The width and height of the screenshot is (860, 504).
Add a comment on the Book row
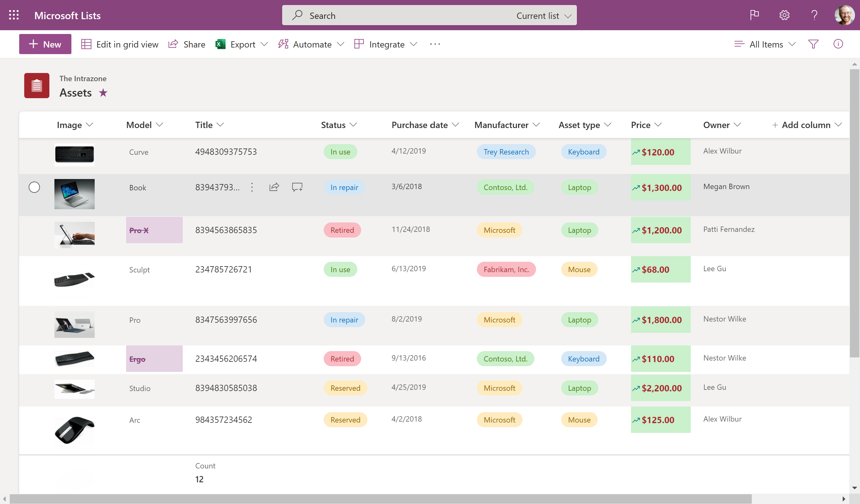[x=296, y=187]
